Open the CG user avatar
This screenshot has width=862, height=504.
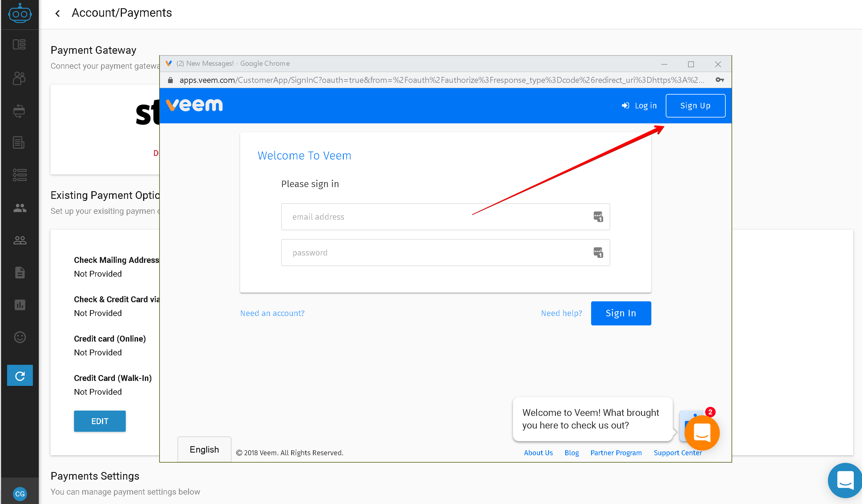click(20, 494)
